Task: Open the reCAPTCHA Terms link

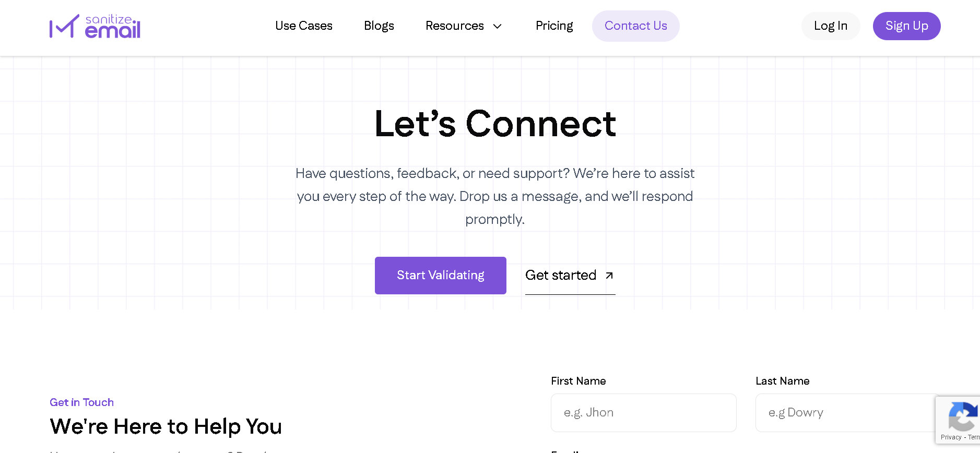Action: coord(974,437)
